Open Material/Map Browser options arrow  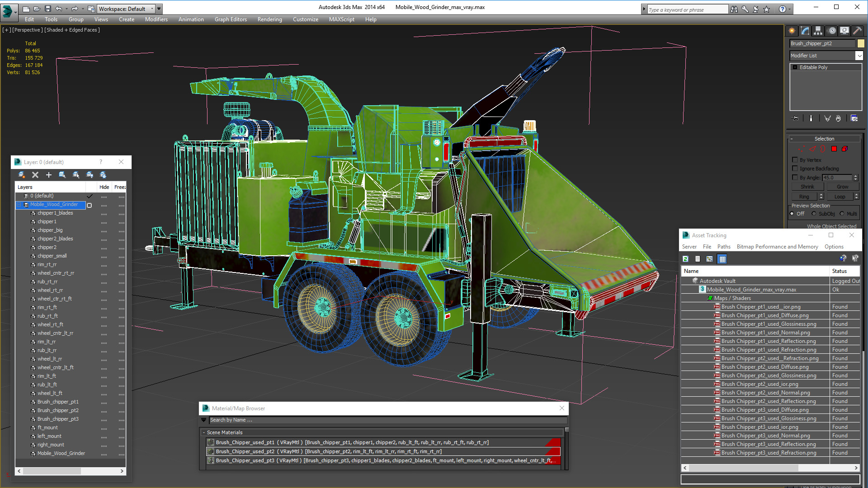coord(204,420)
